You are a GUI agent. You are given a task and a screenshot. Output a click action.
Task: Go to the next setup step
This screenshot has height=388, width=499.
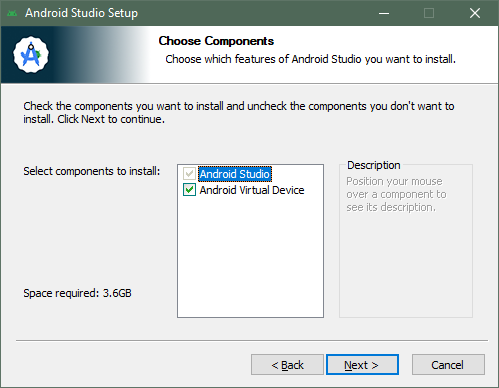362,365
